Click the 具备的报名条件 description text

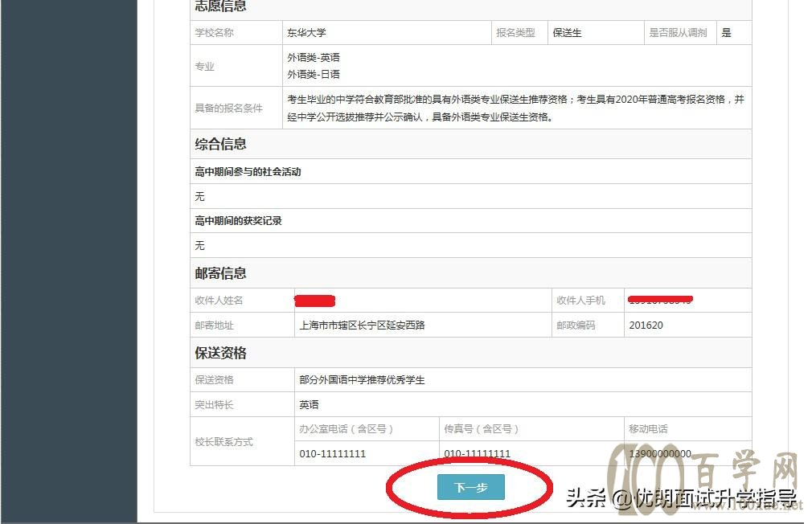[x=516, y=108]
